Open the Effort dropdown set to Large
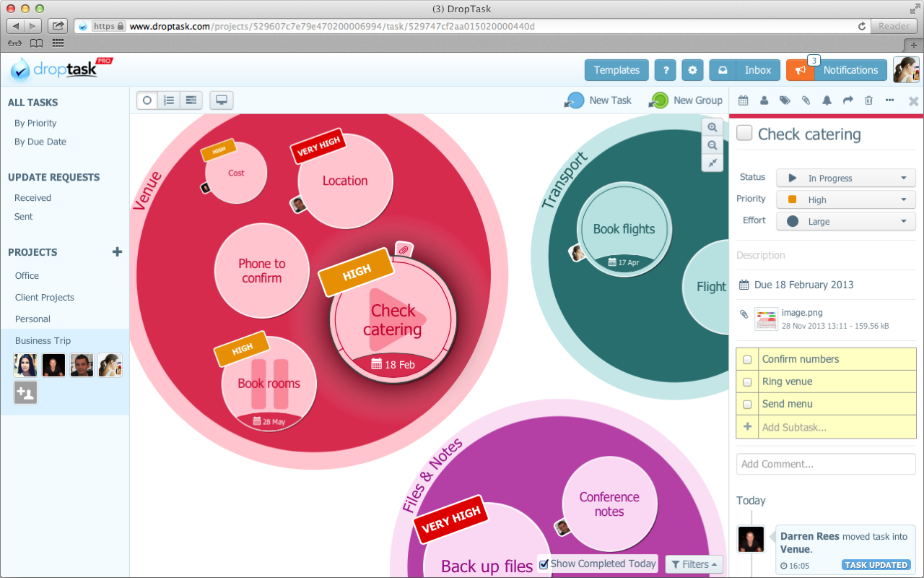This screenshot has height=578, width=924. 845,221
